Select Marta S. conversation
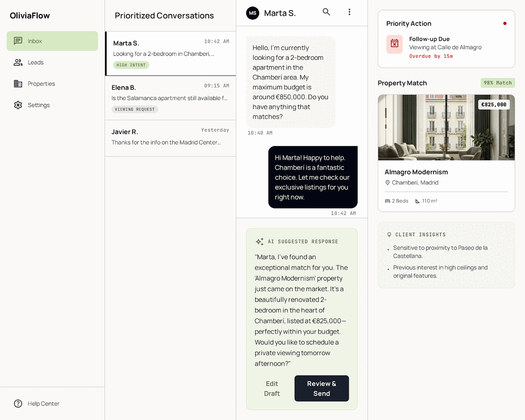Screen dimensions: 525x420 point(171,53)
